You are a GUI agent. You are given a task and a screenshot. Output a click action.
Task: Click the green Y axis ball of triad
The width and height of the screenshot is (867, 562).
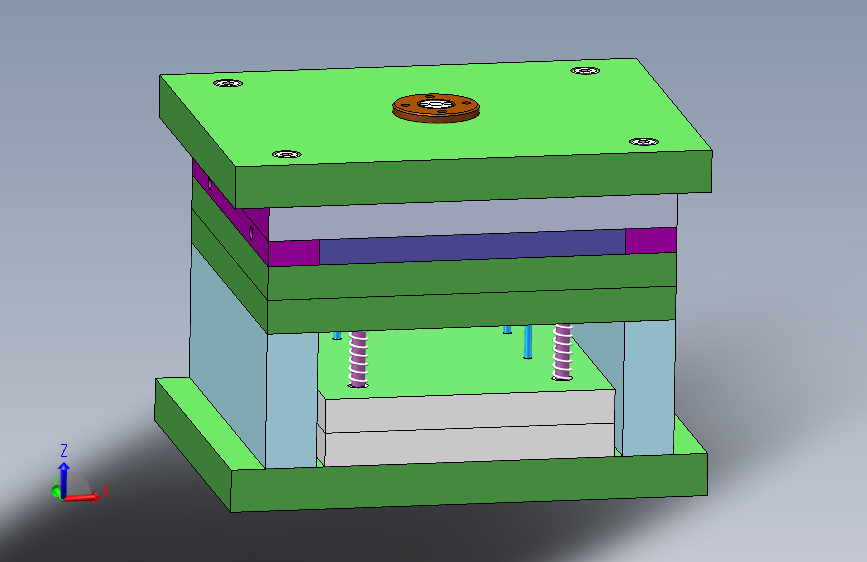(56, 491)
